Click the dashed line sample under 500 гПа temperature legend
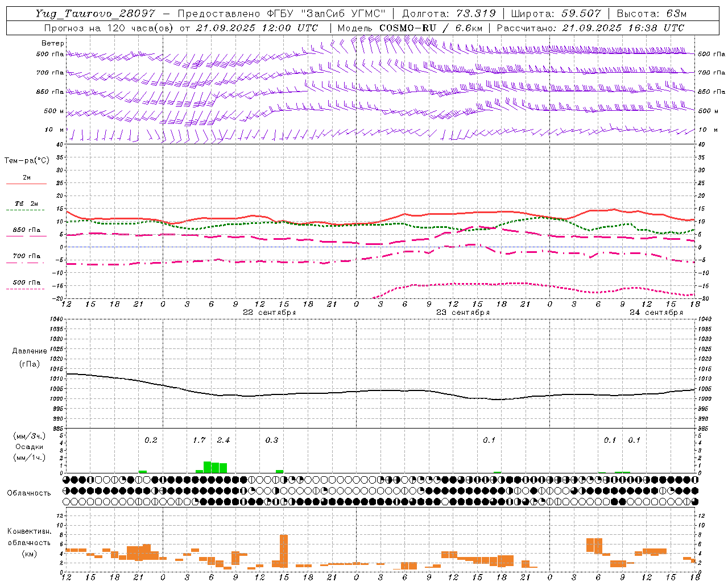 (x=25, y=289)
